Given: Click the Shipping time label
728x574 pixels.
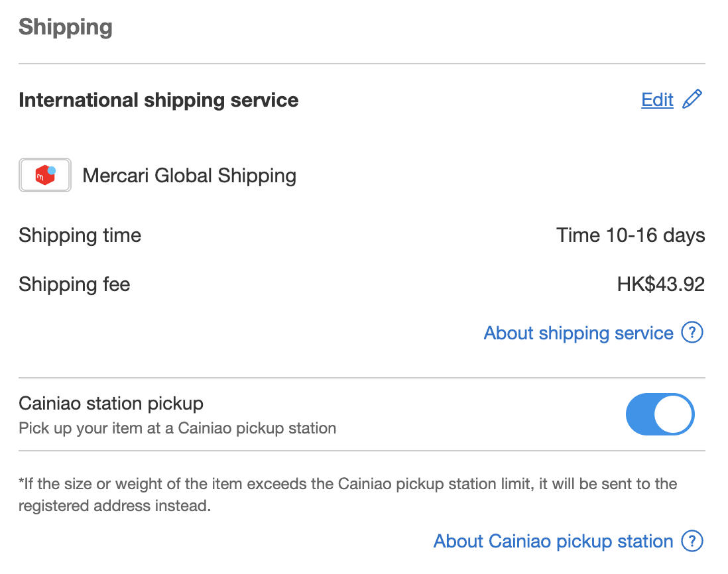Looking at the screenshot, I should 80,235.
